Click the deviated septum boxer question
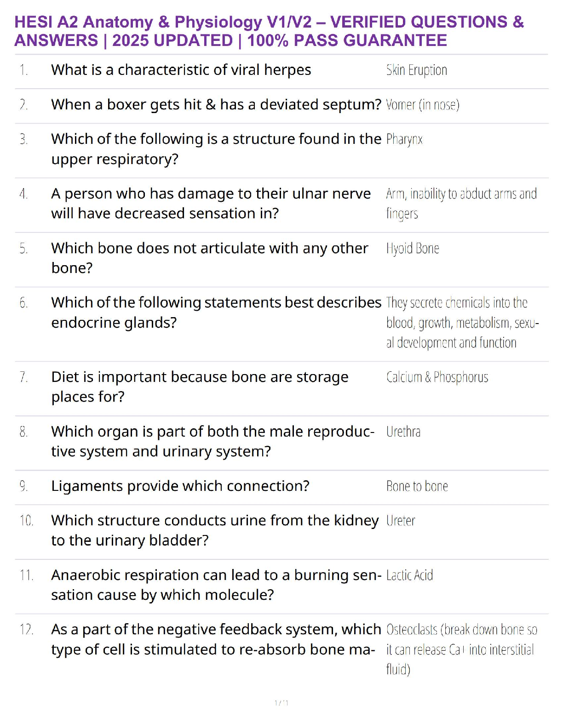The height and width of the screenshot is (728, 563). [x=216, y=105]
